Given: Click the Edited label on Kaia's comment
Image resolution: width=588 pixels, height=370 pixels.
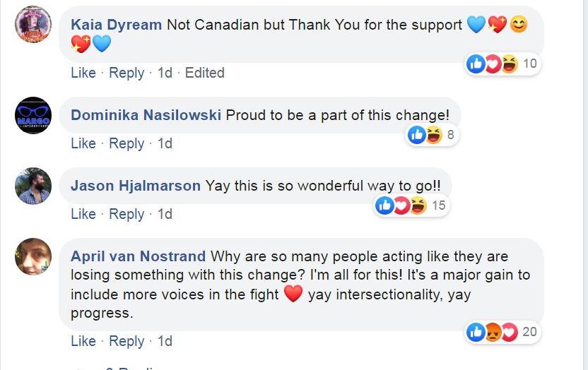Looking at the screenshot, I should click(x=204, y=73).
